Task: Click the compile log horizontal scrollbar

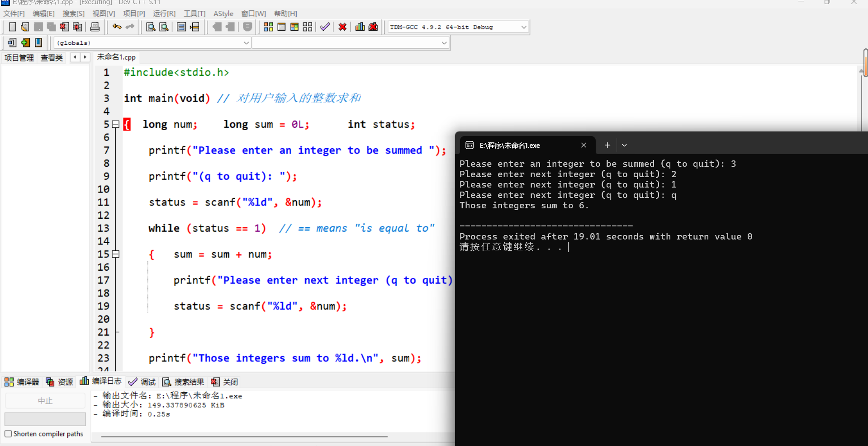Action: coord(244,437)
